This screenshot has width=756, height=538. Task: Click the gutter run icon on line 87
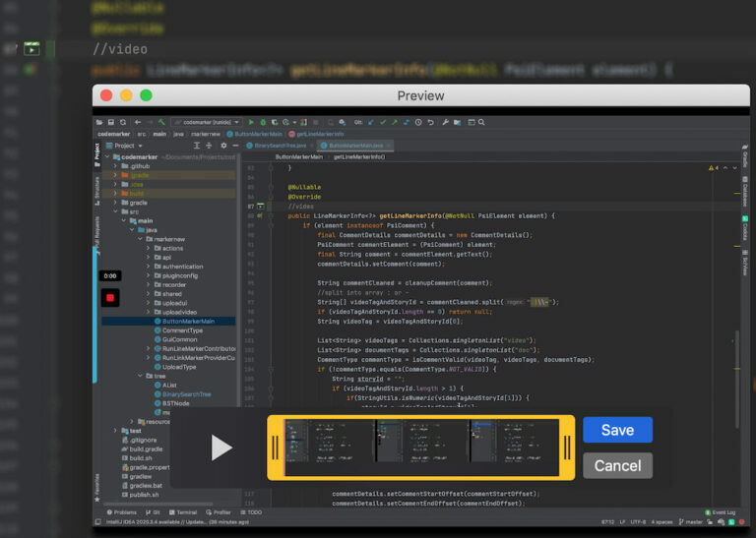[x=260, y=207]
